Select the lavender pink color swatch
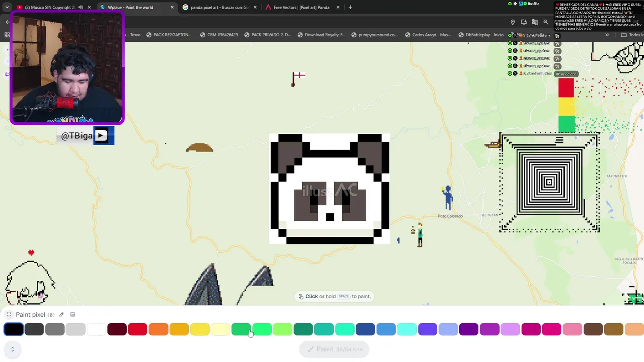Image resolution: width=644 pixels, height=362 pixels. click(x=510, y=329)
